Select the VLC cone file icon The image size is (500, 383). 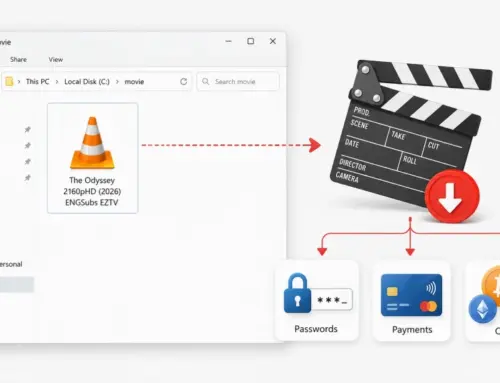(92, 143)
